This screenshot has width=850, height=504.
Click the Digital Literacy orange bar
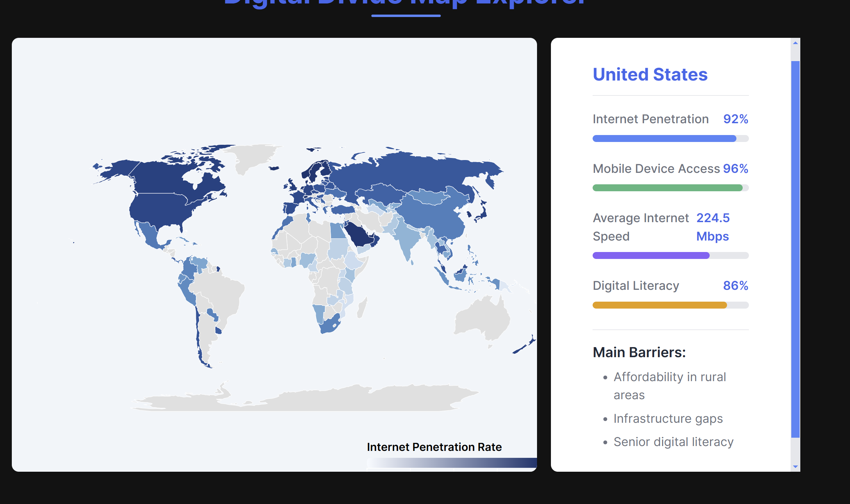click(660, 305)
